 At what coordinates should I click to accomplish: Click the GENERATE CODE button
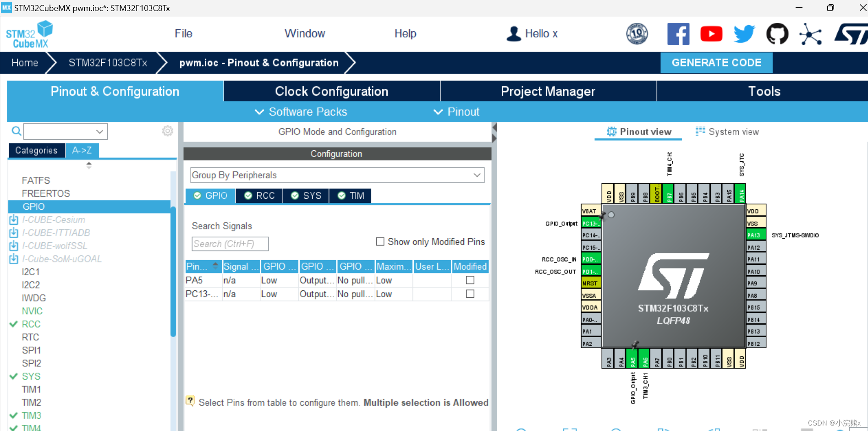[x=716, y=63]
